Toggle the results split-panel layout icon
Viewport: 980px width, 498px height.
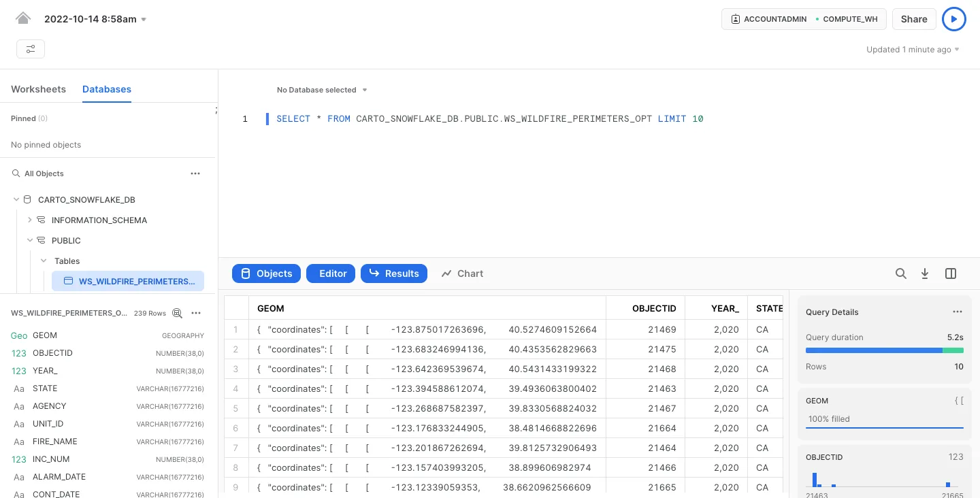coord(951,273)
